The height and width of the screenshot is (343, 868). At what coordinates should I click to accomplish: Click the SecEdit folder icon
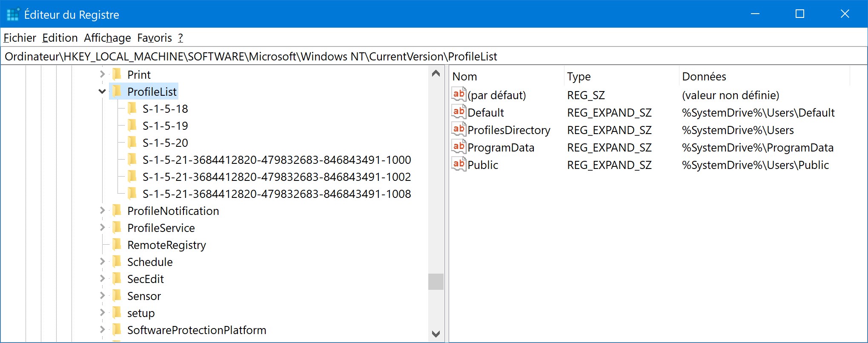pyautogui.click(x=117, y=279)
